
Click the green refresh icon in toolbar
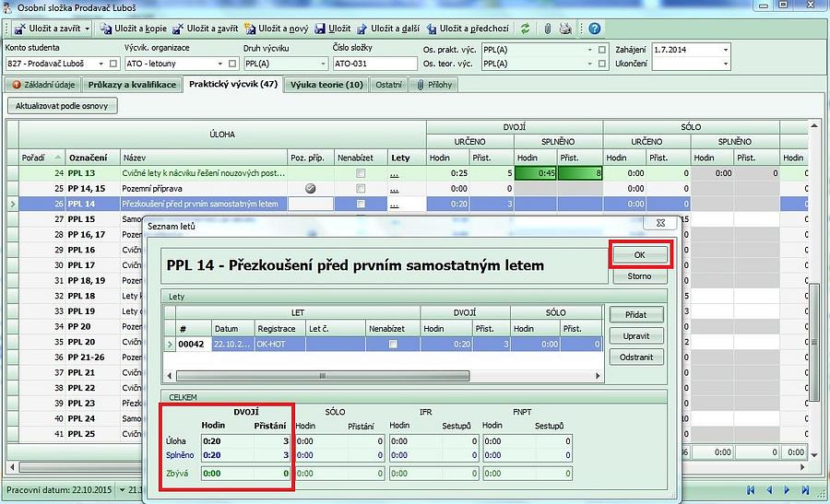point(526,29)
